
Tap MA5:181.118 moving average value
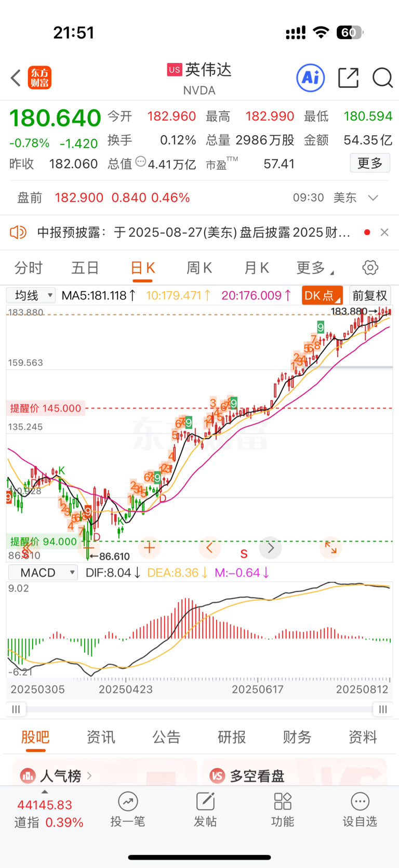pyautogui.click(x=99, y=296)
